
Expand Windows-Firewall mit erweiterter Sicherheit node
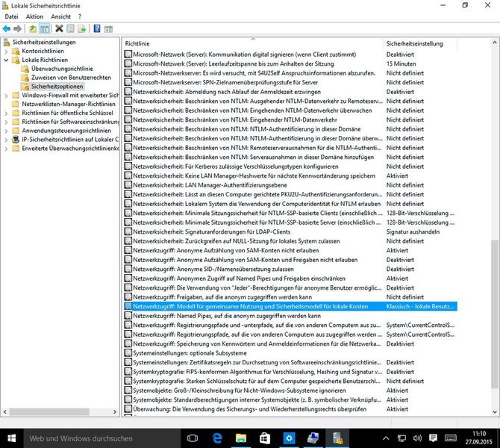coord(6,96)
